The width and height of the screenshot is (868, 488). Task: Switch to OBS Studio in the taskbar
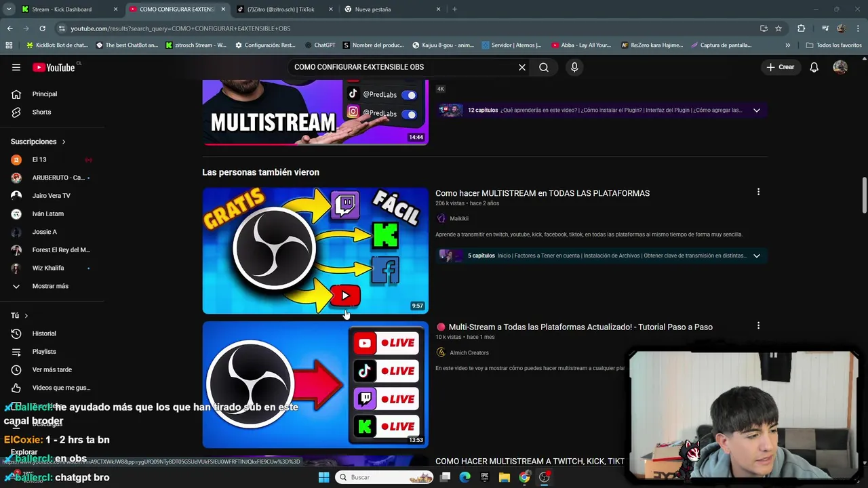pos(544,477)
